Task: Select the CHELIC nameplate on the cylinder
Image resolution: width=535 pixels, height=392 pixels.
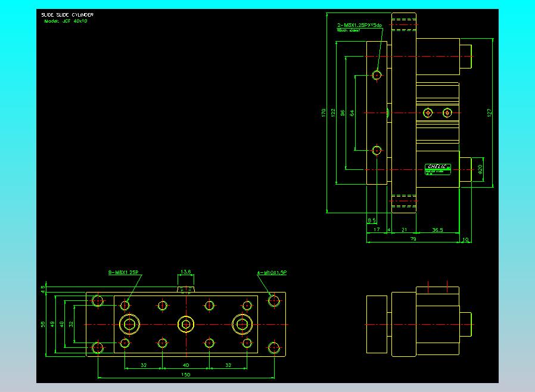Action: (x=438, y=169)
